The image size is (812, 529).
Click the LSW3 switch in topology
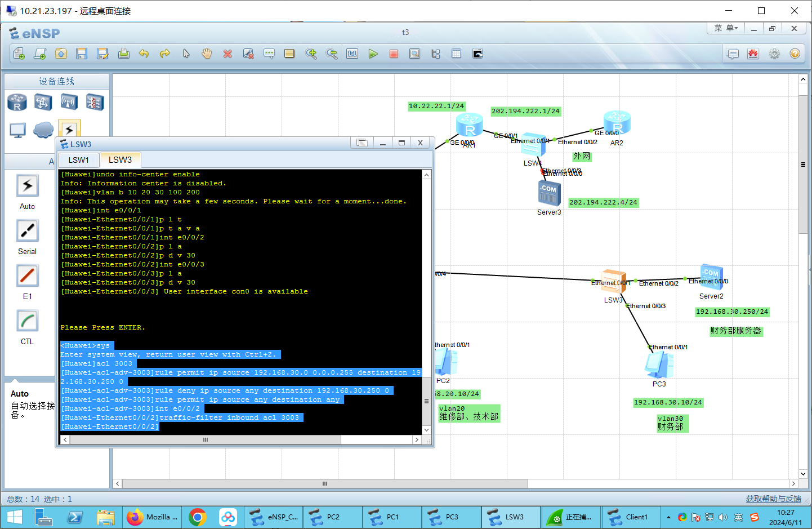pyautogui.click(x=613, y=281)
